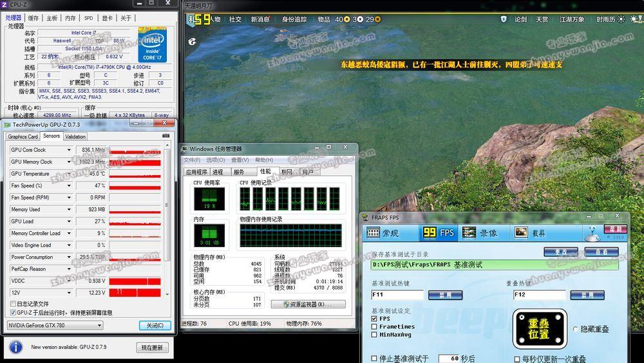Viewport: 644px width, 363px height.
Task: Enable stop benchmark after seconds checkbox
Action: click(374, 358)
